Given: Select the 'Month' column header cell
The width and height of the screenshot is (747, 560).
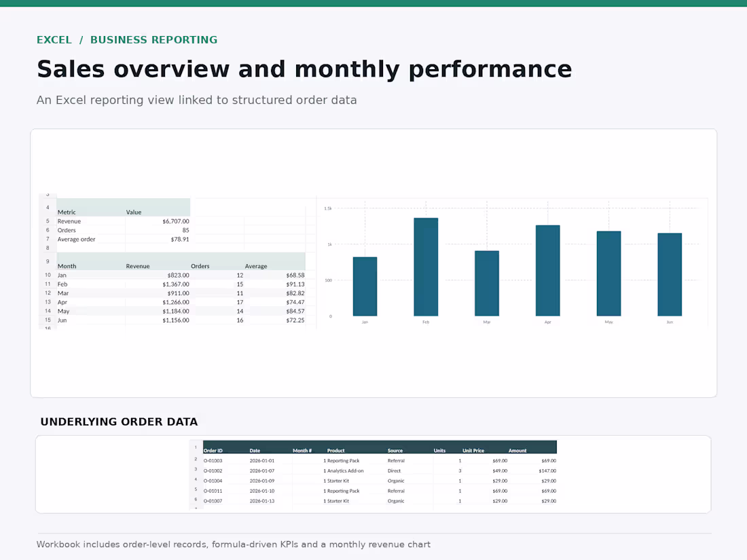Looking at the screenshot, I should coord(91,261).
